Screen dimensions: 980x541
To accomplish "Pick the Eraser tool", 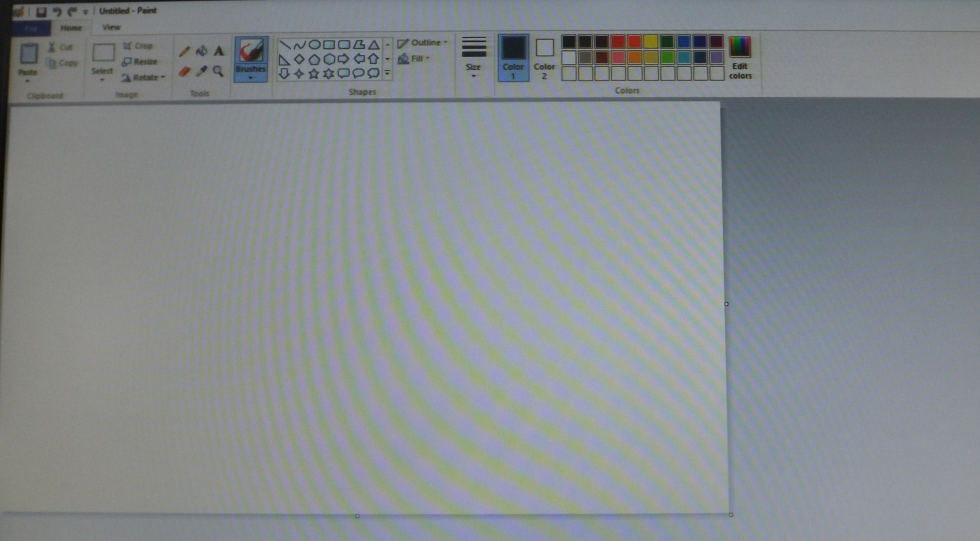I will pos(183,71).
